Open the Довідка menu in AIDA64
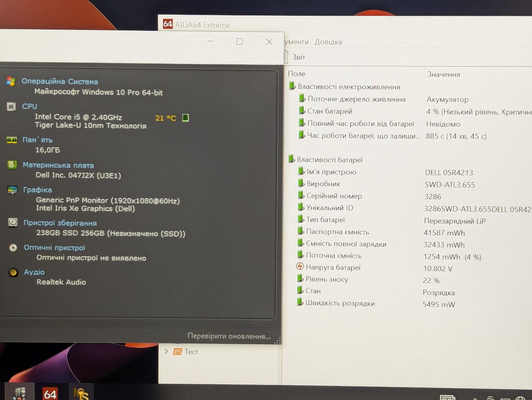The width and height of the screenshot is (532, 400). coord(328,42)
